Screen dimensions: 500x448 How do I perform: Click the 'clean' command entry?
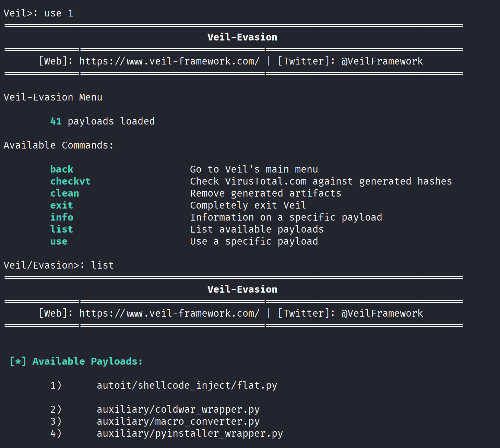click(64, 193)
